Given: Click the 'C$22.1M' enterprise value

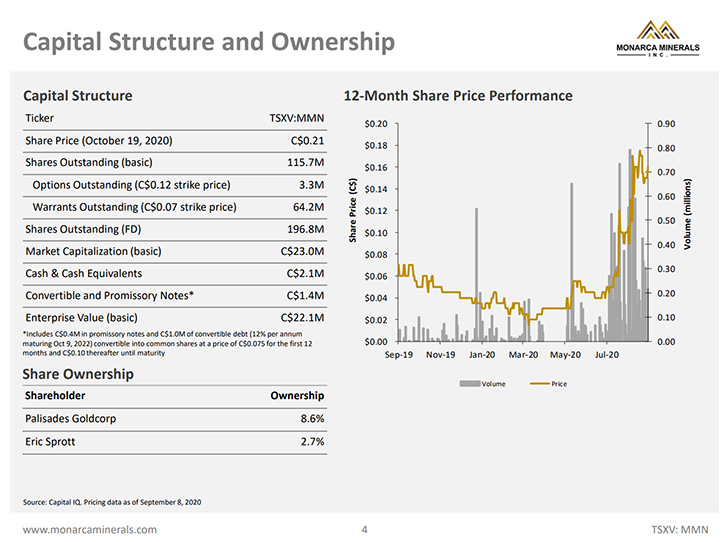Looking at the screenshot, I should [x=302, y=318].
